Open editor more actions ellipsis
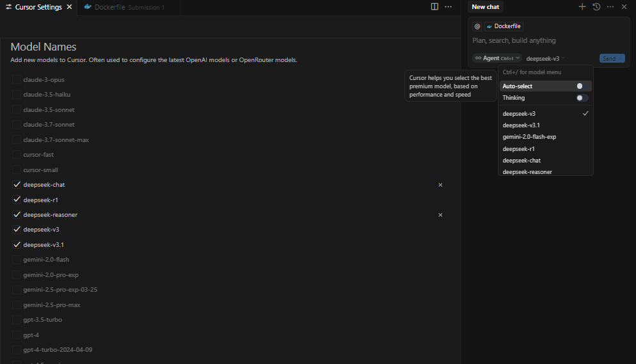 tap(448, 6)
